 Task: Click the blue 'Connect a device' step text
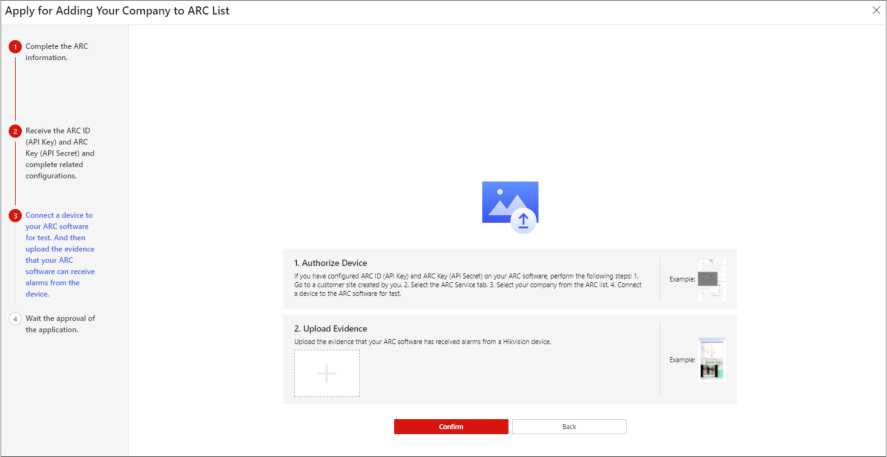click(60, 254)
